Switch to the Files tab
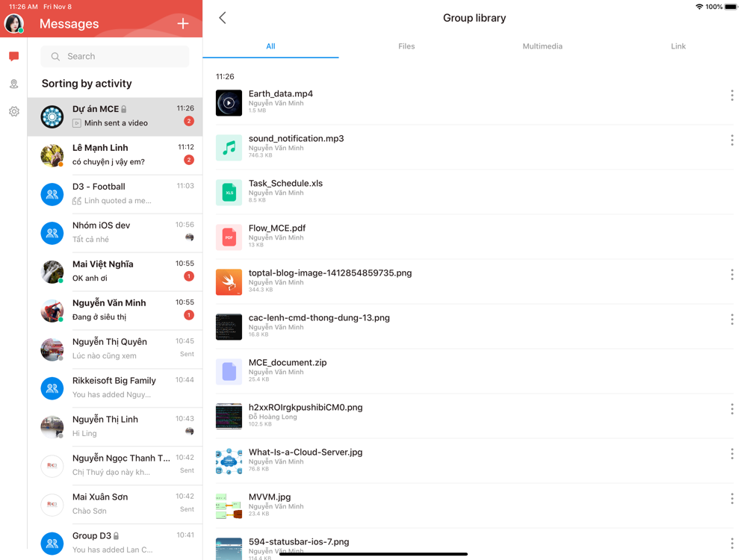 [x=406, y=46]
